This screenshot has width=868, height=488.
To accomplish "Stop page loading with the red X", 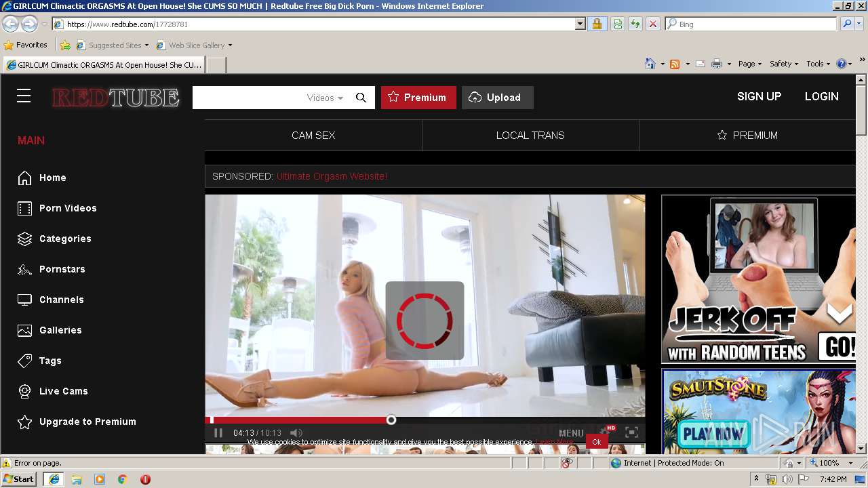I will (x=652, y=24).
